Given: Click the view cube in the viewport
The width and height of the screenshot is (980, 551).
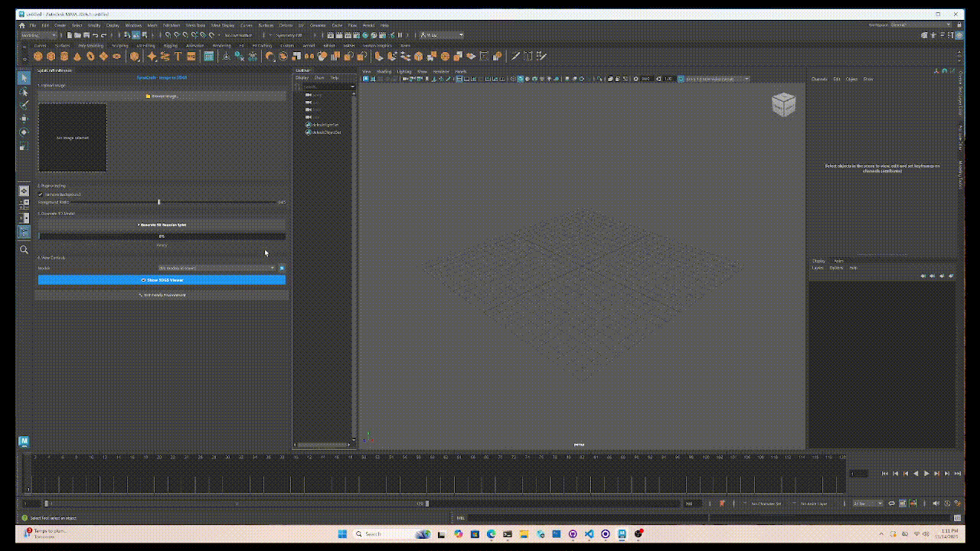Looking at the screenshot, I should coord(783,105).
